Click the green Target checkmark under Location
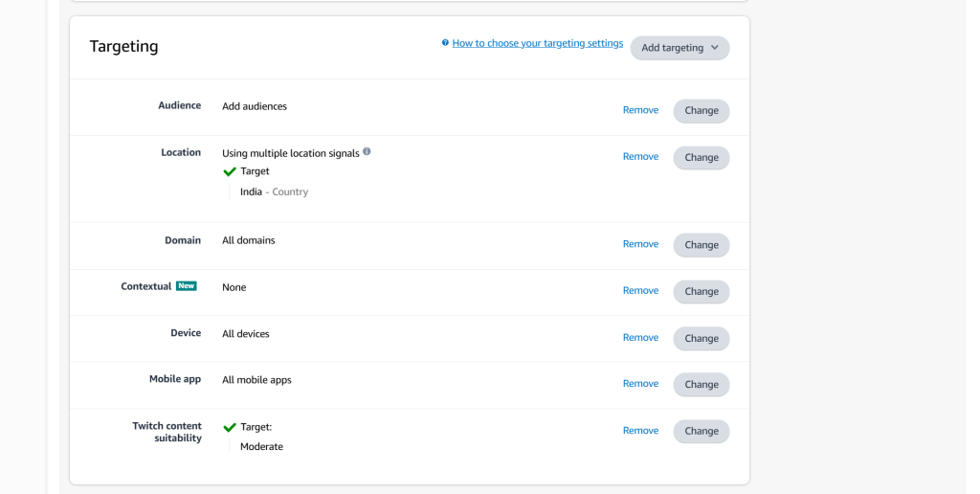 [x=230, y=171]
